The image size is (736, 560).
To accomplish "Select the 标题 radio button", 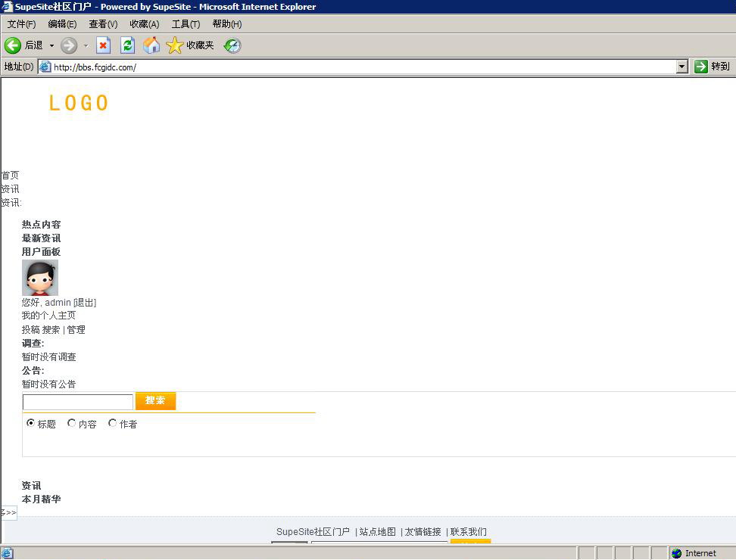I will [30, 423].
